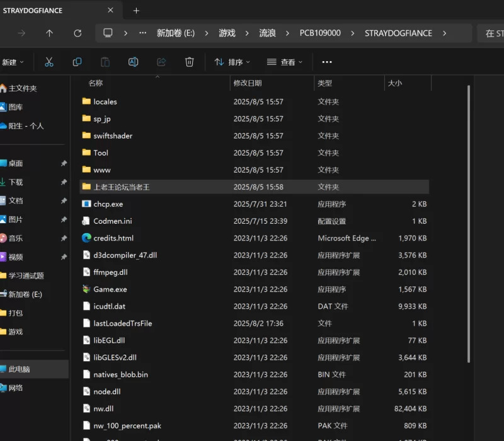The image size is (504, 441).
Task: Click the Cut scissors icon
Action: point(49,62)
